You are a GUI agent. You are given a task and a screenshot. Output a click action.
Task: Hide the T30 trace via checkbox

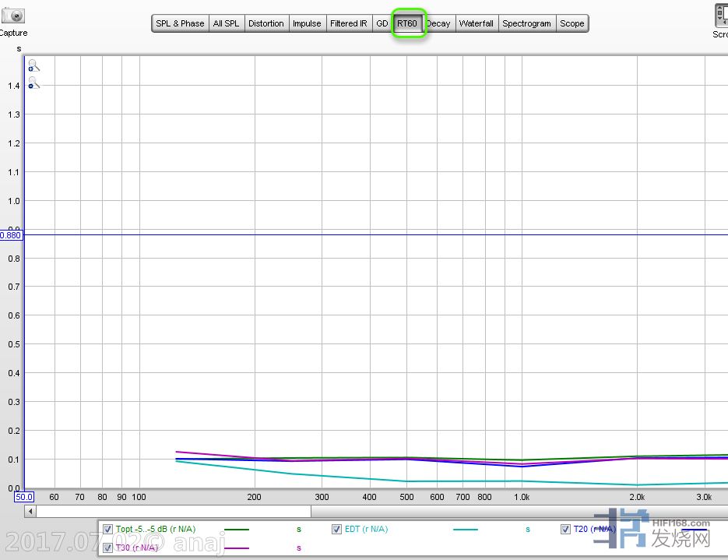108,548
